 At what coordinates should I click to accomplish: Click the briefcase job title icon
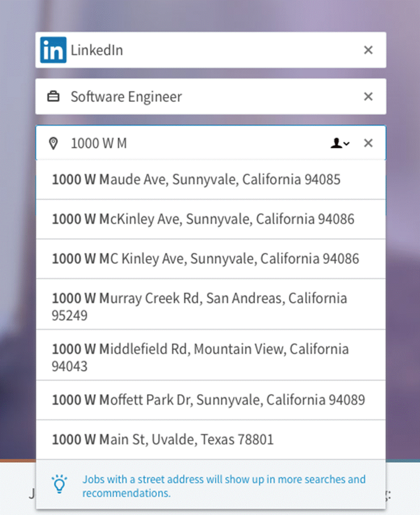click(53, 96)
